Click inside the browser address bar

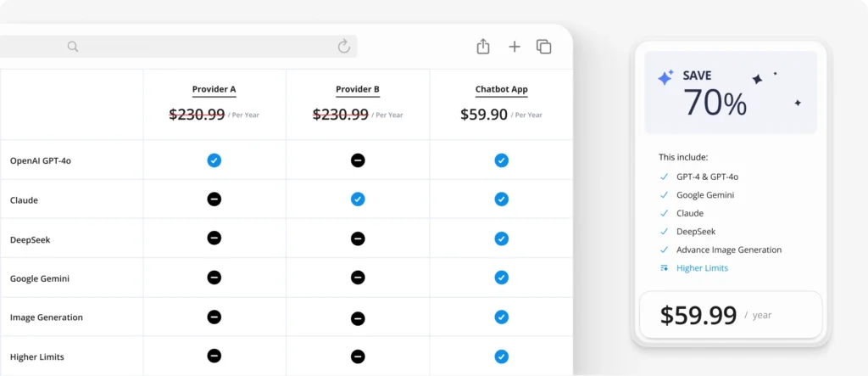pyautogui.click(x=203, y=47)
